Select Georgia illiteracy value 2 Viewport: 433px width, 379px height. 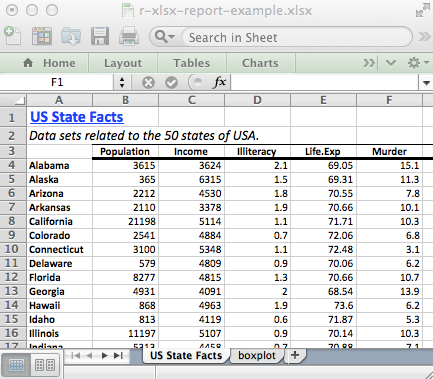[257, 292]
